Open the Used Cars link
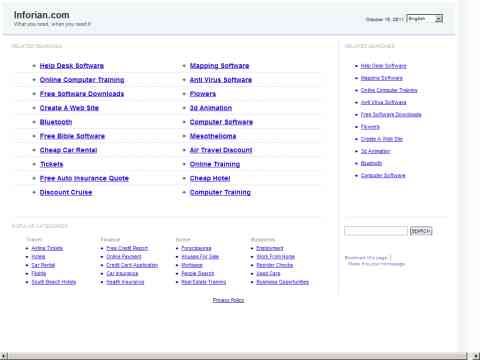 point(268,273)
